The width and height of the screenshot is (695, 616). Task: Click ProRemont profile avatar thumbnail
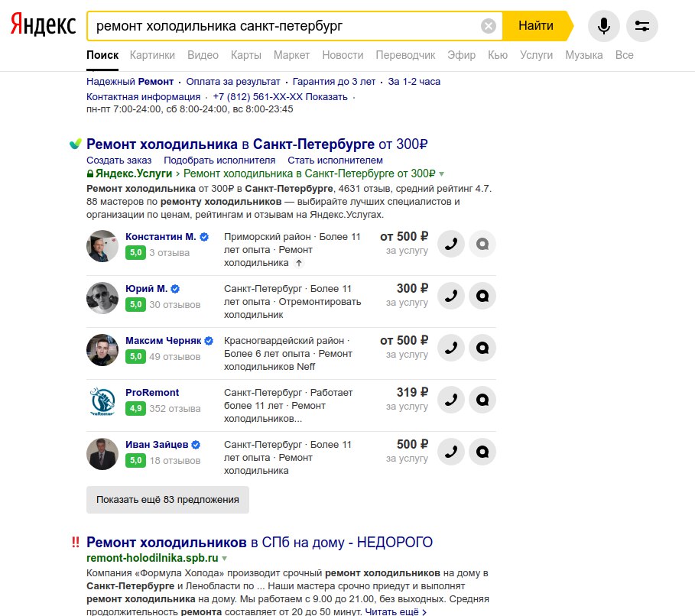[x=102, y=402]
